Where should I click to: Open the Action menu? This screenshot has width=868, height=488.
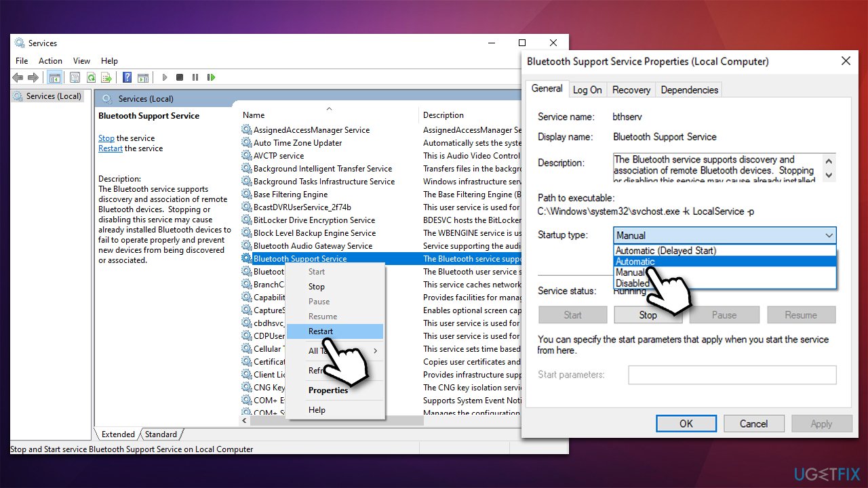[50, 60]
